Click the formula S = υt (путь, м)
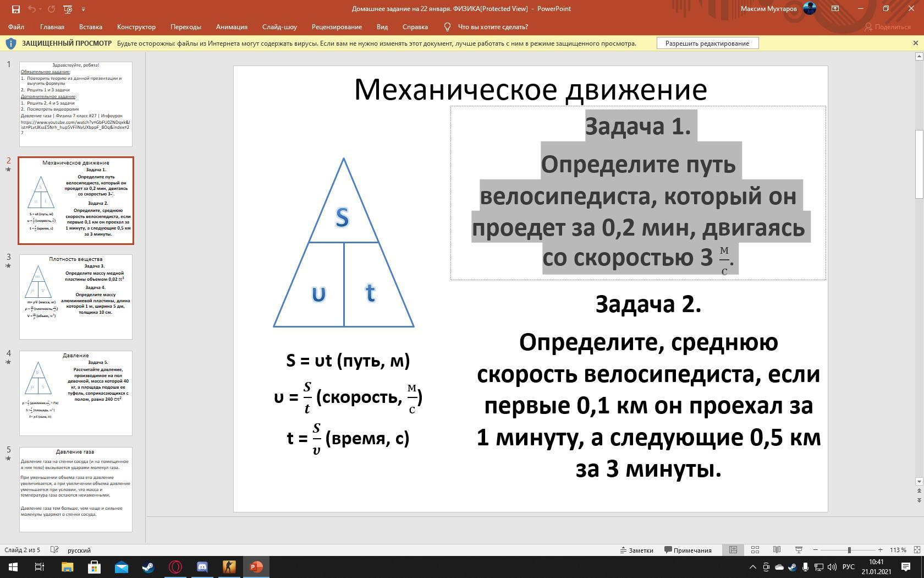The width and height of the screenshot is (924, 578). point(348,361)
